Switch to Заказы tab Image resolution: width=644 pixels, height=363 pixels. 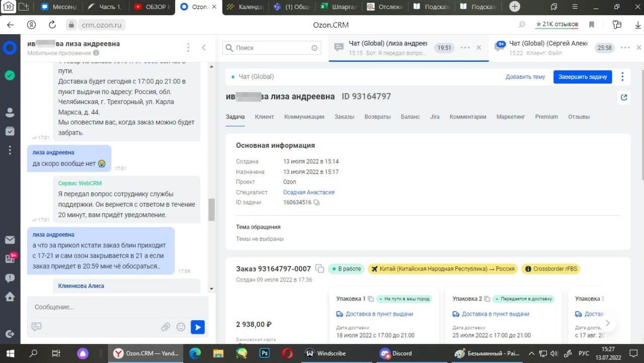click(x=344, y=117)
